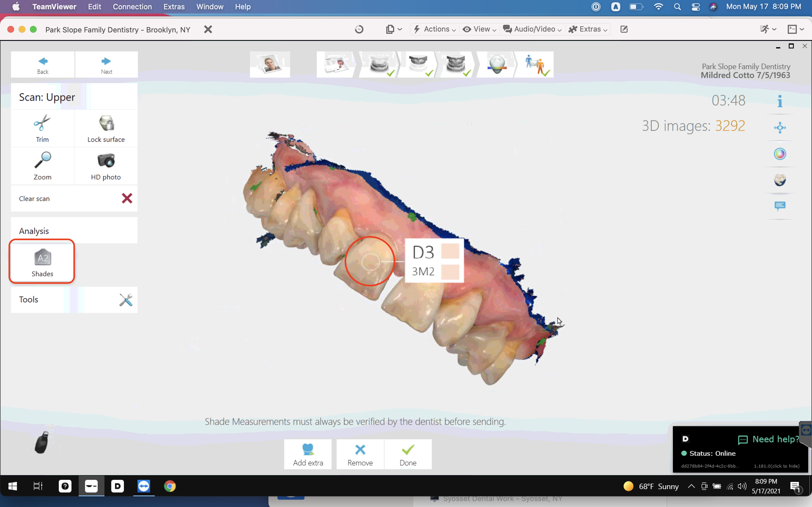The width and height of the screenshot is (812, 507).
Task: Toggle the color display sphere icon
Action: (x=780, y=154)
